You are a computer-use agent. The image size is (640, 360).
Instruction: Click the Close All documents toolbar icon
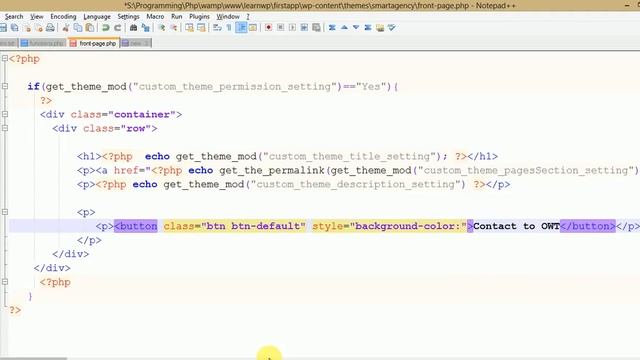click(x=38, y=28)
